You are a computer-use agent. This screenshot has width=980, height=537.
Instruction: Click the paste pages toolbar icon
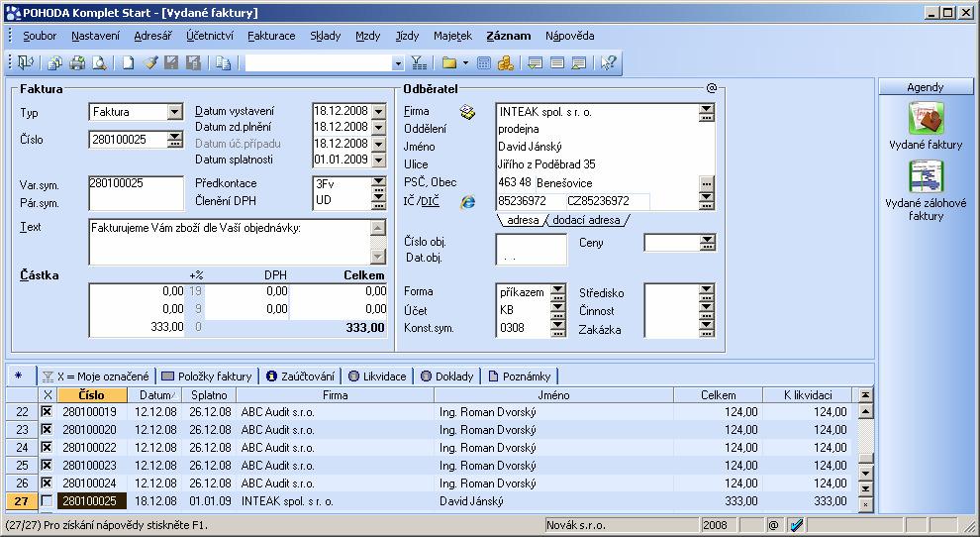pyautogui.click(x=223, y=62)
